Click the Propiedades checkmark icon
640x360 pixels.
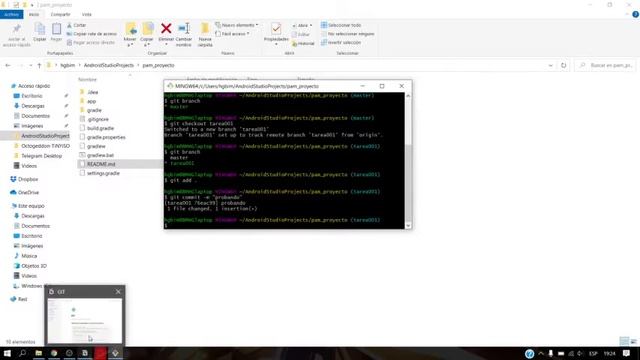point(276,29)
